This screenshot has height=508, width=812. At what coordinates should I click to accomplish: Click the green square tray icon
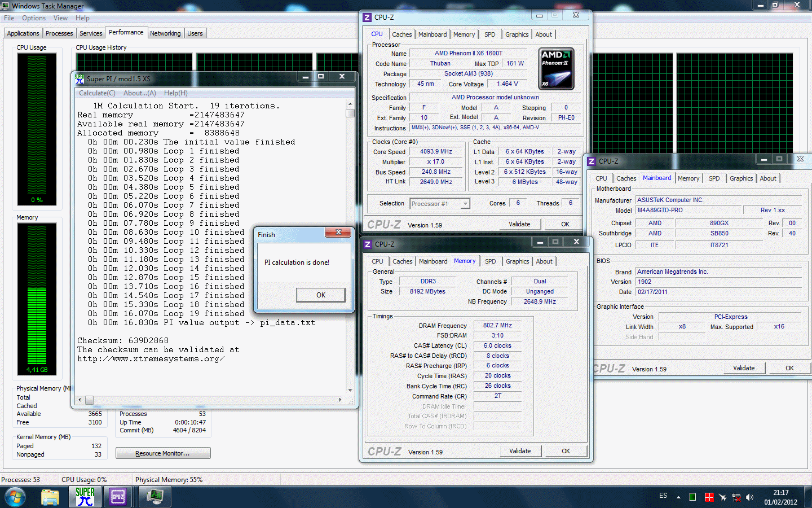click(x=692, y=497)
